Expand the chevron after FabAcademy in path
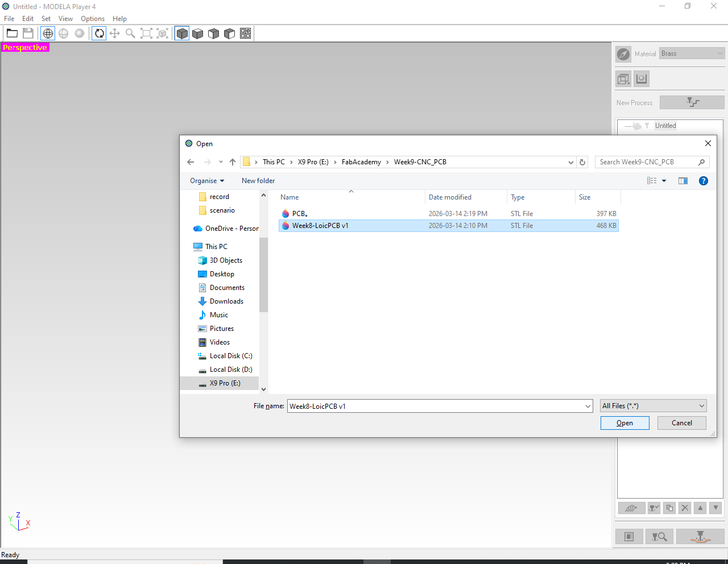This screenshot has width=728, height=564. click(388, 162)
